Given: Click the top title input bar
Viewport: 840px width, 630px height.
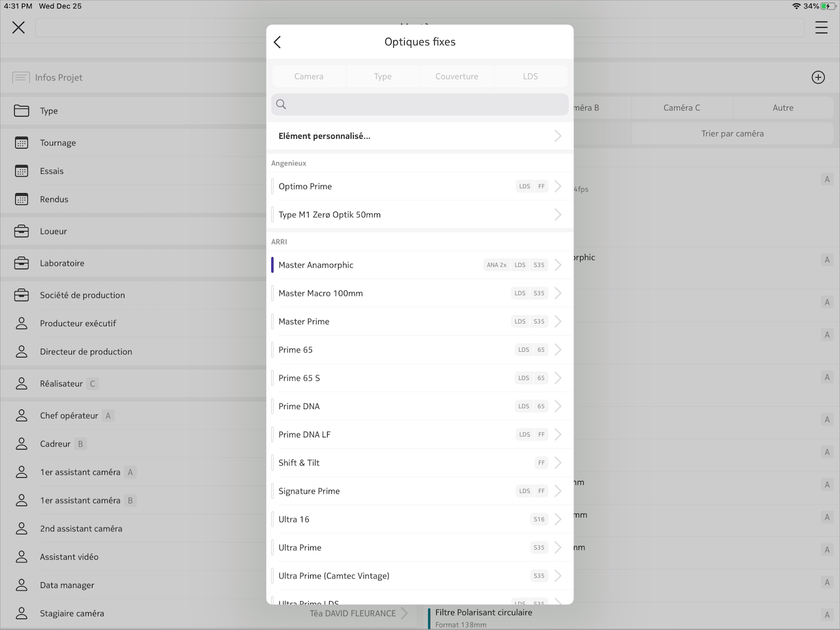Looking at the screenshot, I should [x=420, y=28].
